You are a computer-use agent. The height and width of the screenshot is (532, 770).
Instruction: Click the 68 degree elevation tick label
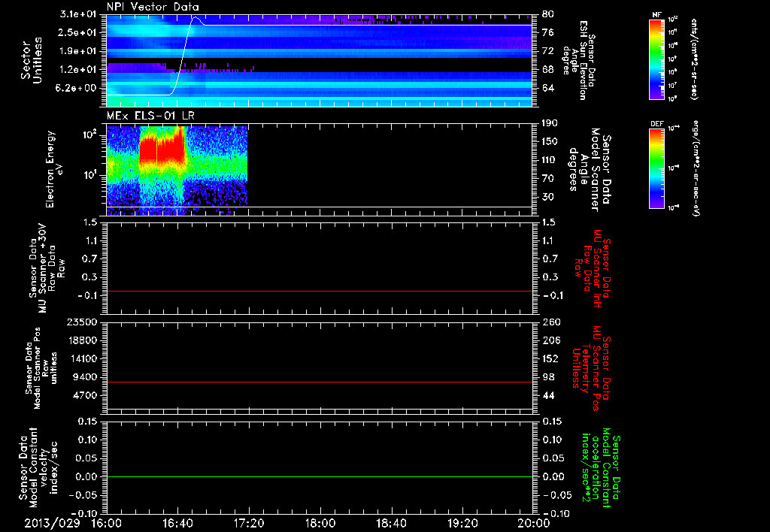547,70
